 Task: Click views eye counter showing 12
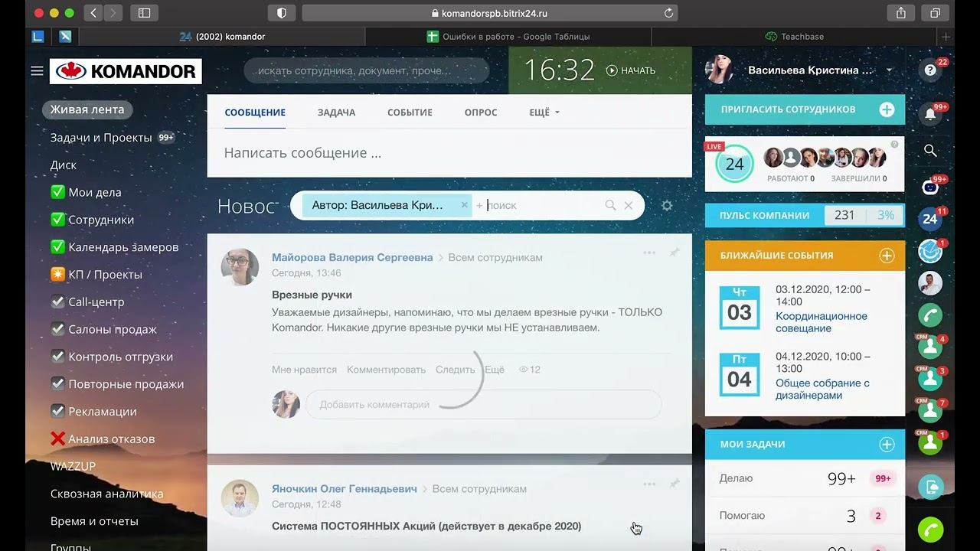530,370
